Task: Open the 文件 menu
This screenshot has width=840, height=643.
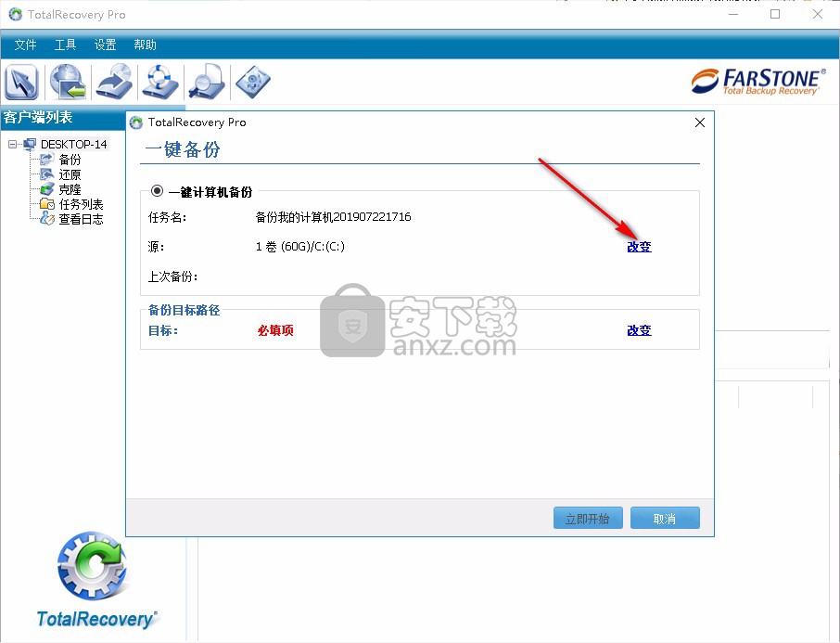Action: (25, 45)
